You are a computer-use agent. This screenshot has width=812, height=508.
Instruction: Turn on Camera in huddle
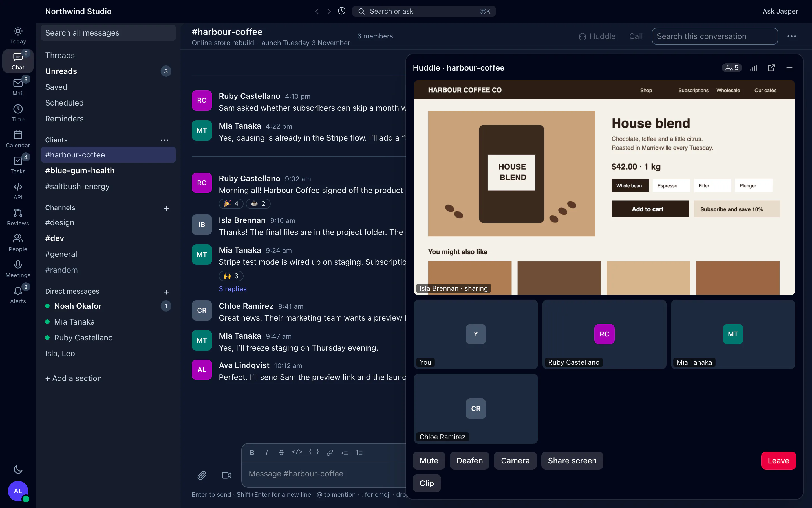(x=515, y=461)
